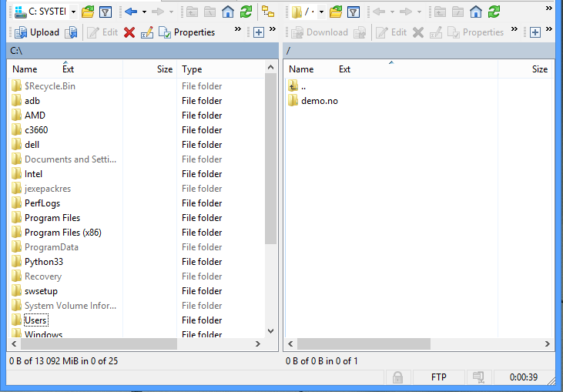
Task: Open the C: SYSTEM drive dropdown
Action: point(72,12)
